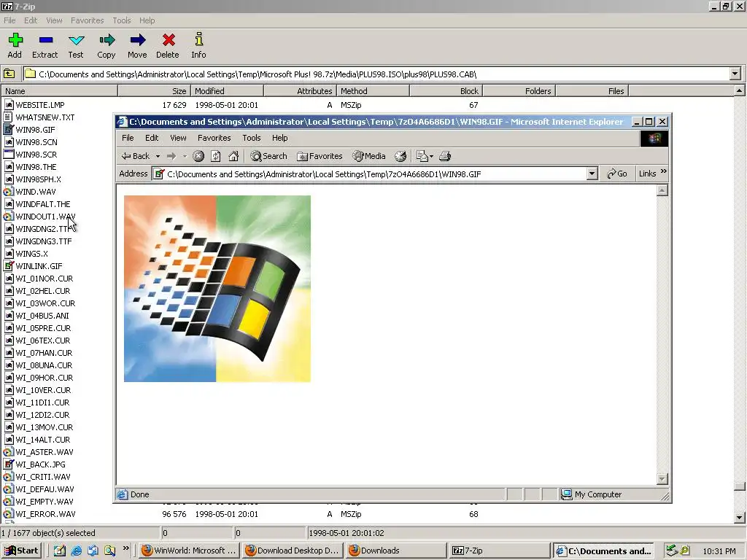Open the Back button history dropdown arrow
This screenshot has width=747, height=560.
pos(158,156)
